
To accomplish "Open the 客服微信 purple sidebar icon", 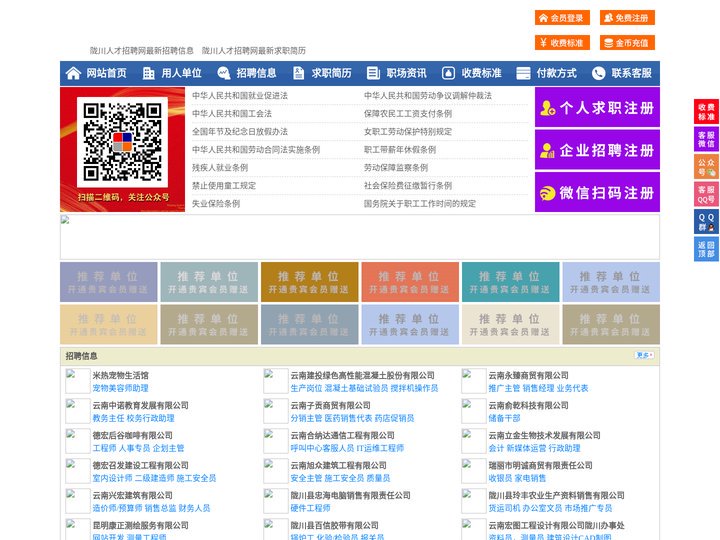I will 706,139.
